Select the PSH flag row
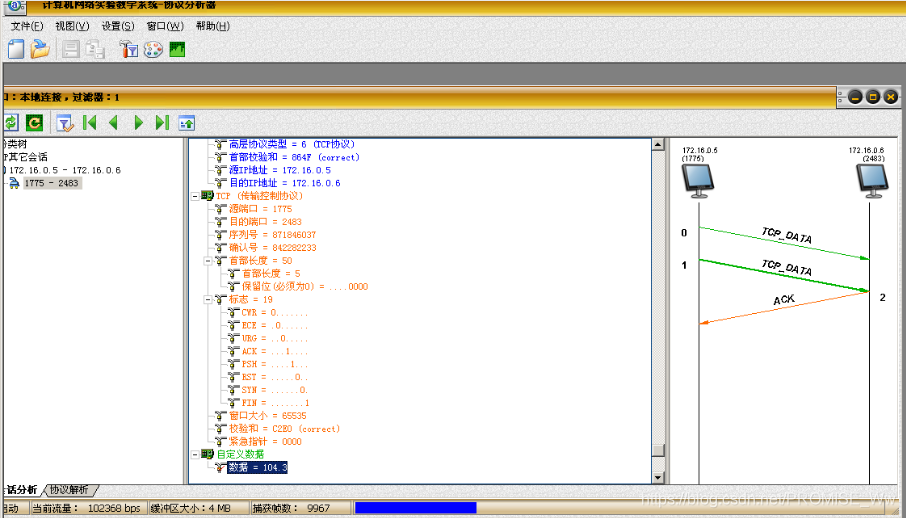Image resolution: width=906 pixels, height=518 pixels. [274, 364]
